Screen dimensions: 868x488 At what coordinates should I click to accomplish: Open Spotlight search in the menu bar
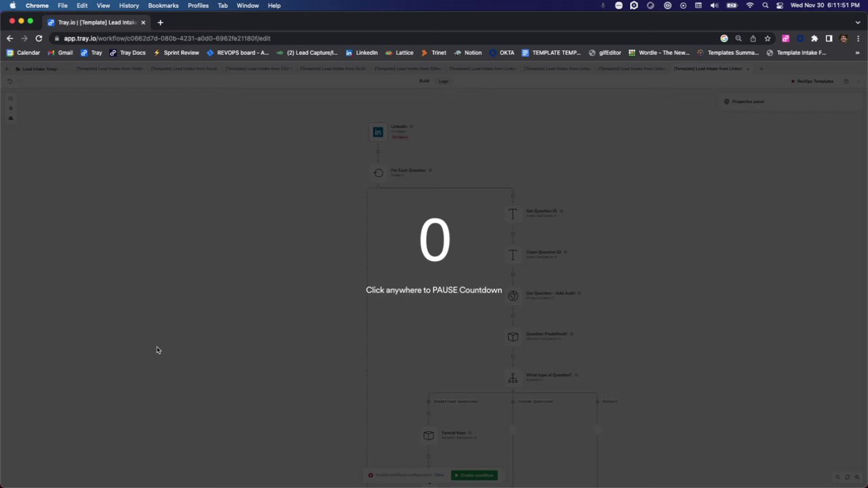pos(766,5)
